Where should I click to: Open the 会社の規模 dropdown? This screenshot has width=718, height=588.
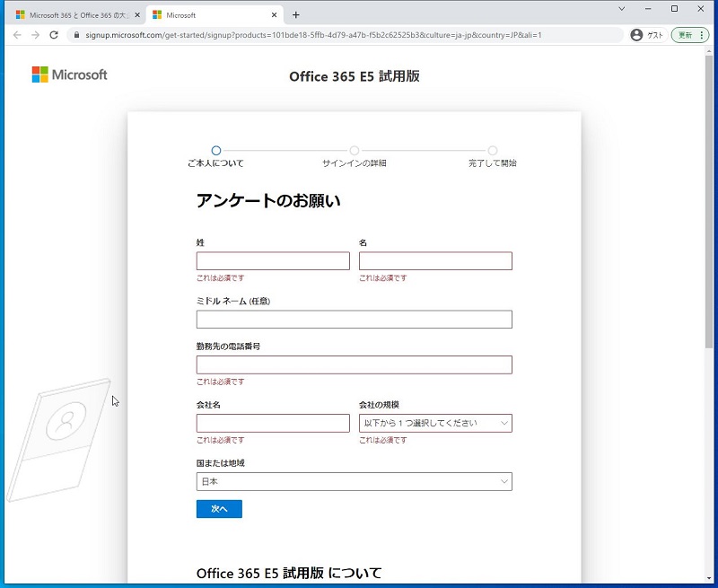435,423
